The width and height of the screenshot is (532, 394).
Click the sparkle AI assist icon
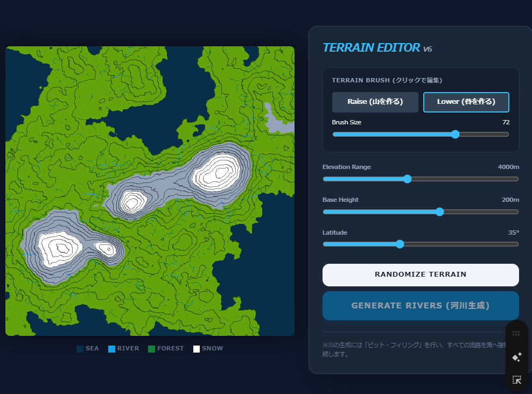[516, 357]
